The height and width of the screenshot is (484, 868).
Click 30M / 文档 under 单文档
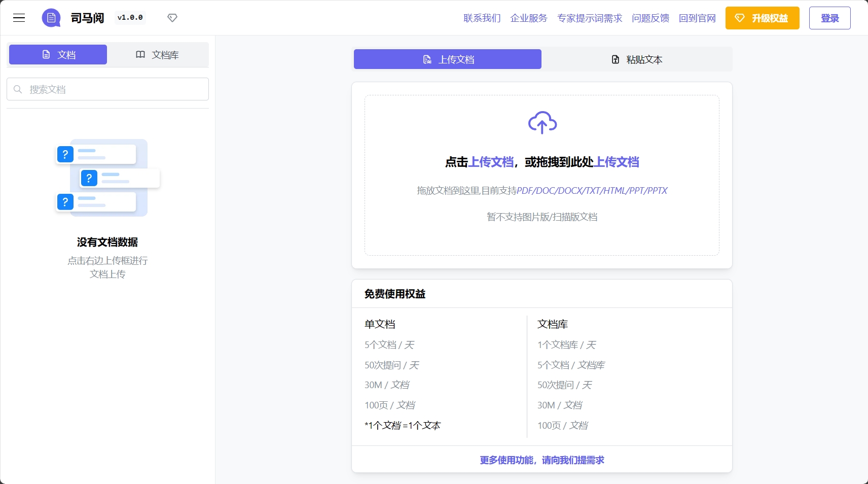(387, 385)
